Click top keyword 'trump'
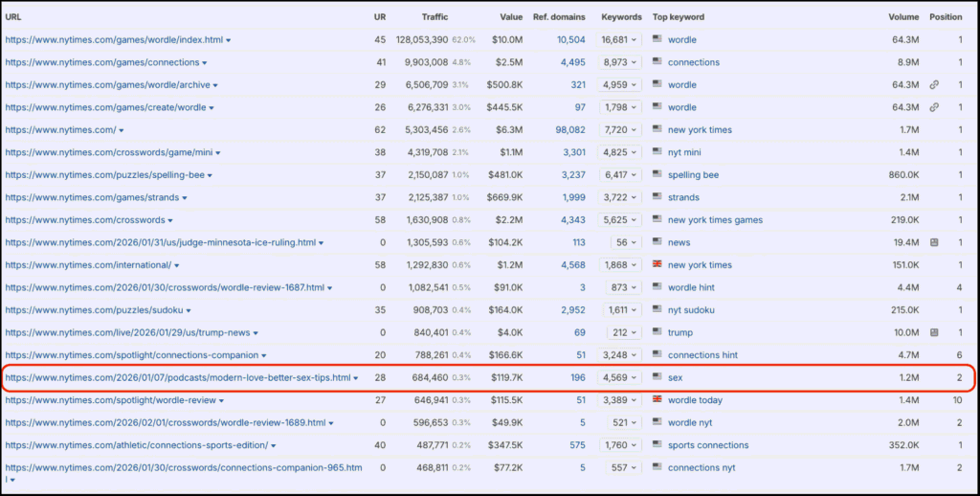 click(x=680, y=333)
